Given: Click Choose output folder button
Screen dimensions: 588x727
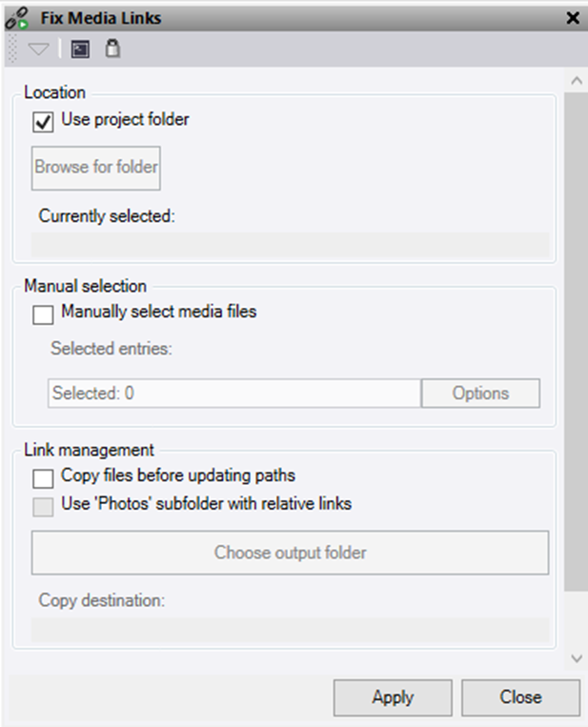Looking at the screenshot, I should click(x=290, y=553).
